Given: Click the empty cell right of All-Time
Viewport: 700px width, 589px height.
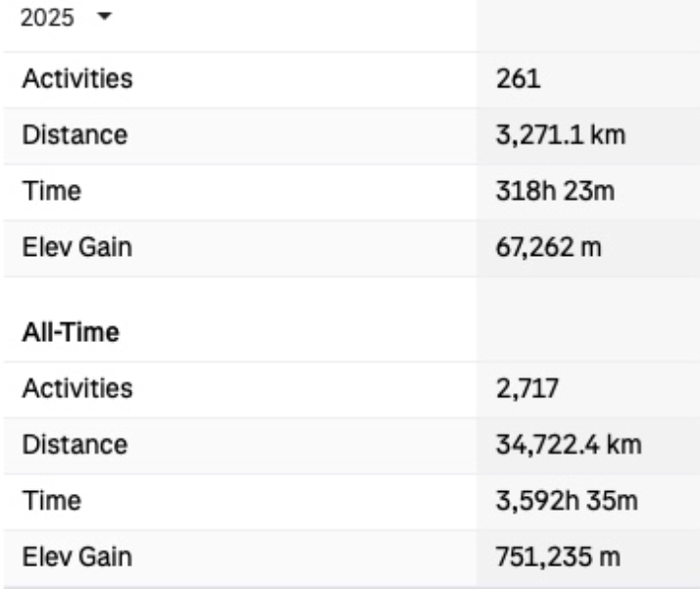Looking at the screenshot, I should (x=586, y=332).
